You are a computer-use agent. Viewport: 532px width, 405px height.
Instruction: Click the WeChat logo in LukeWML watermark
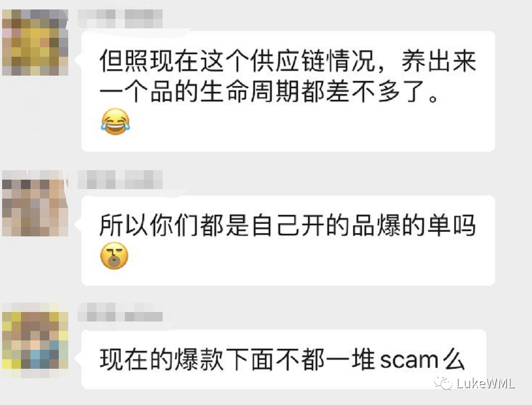pyautogui.click(x=443, y=383)
